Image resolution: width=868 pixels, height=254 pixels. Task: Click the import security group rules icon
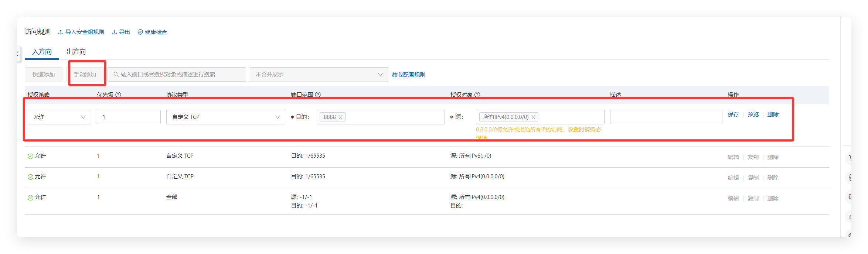click(61, 32)
